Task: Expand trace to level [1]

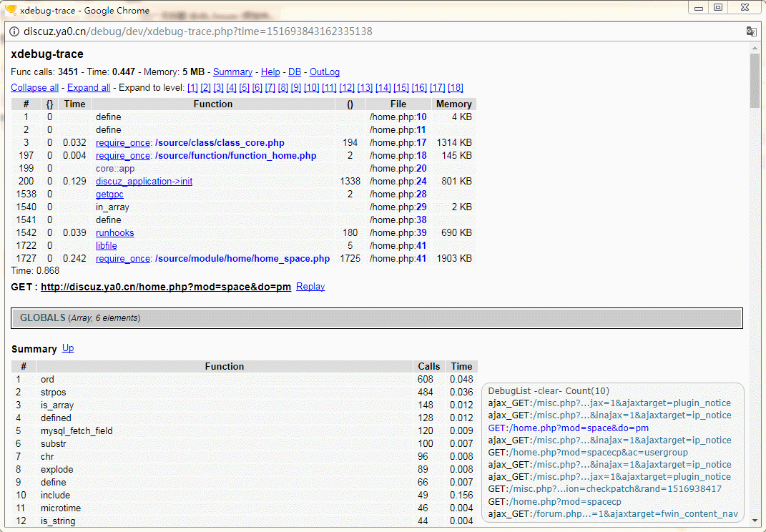Action: click(192, 87)
